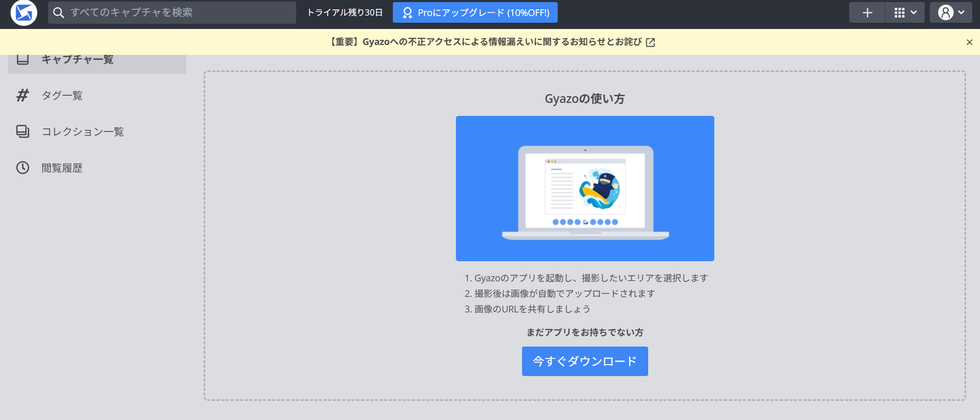Dismiss the yellow announcement banner
The height and width of the screenshot is (420, 980).
970,42
